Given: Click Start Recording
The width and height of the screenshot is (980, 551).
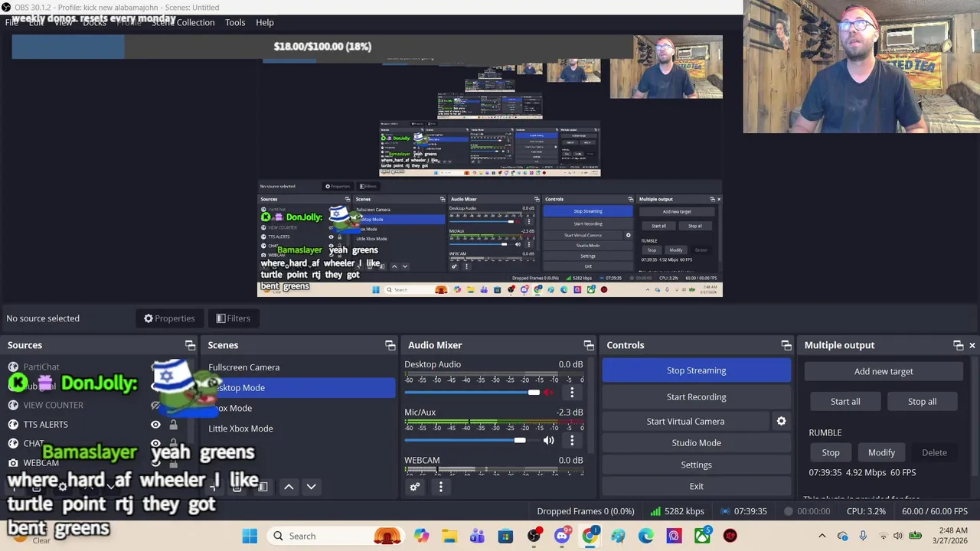Looking at the screenshot, I should (x=696, y=396).
